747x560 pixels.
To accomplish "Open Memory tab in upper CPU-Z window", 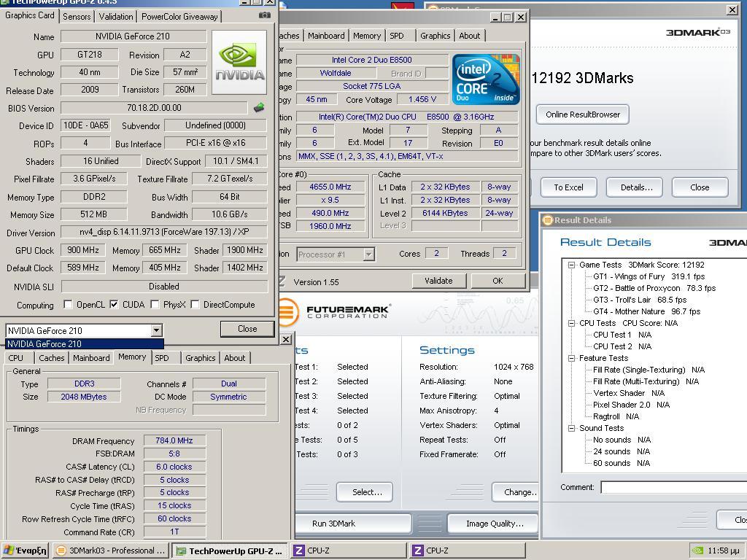I will tap(367, 36).
